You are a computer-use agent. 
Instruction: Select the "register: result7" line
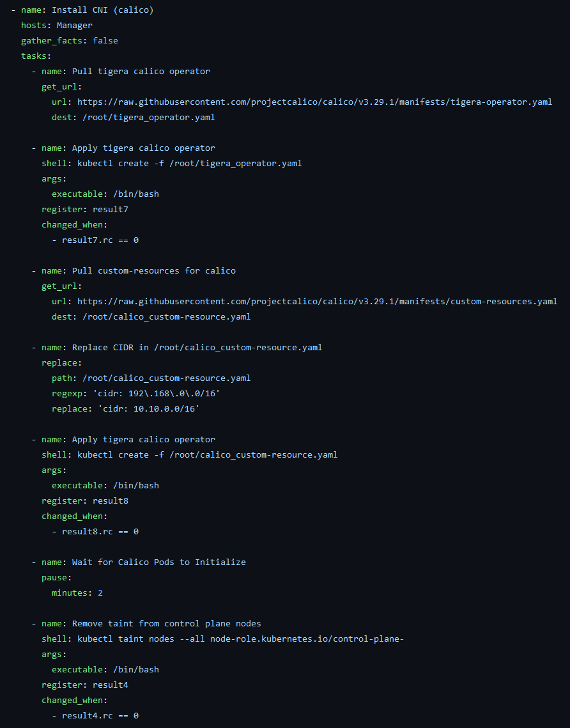[85, 209]
